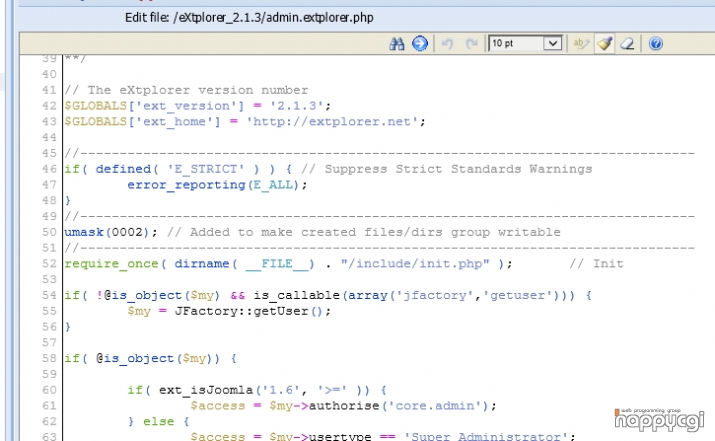Click the undo arrow in editor toolbar
The height and width of the screenshot is (441, 715).
click(x=447, y=44)
